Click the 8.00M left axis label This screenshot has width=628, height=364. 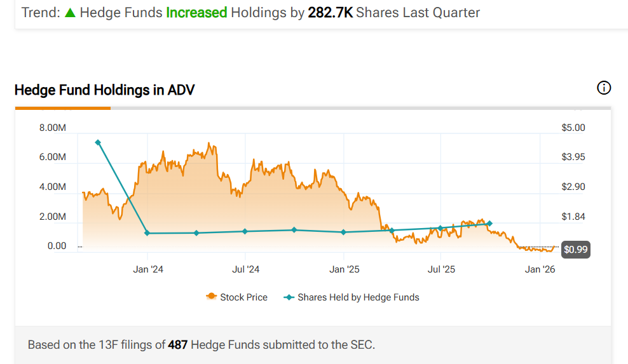click(x=52, y=128)
